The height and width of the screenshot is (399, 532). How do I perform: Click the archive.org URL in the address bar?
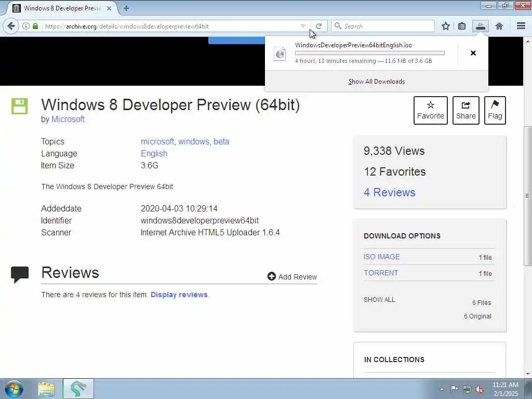pyautogui.click(x=127, y=26)
